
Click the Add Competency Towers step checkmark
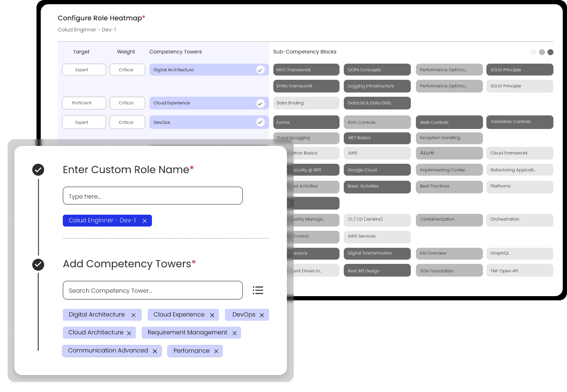click(38, 265)
